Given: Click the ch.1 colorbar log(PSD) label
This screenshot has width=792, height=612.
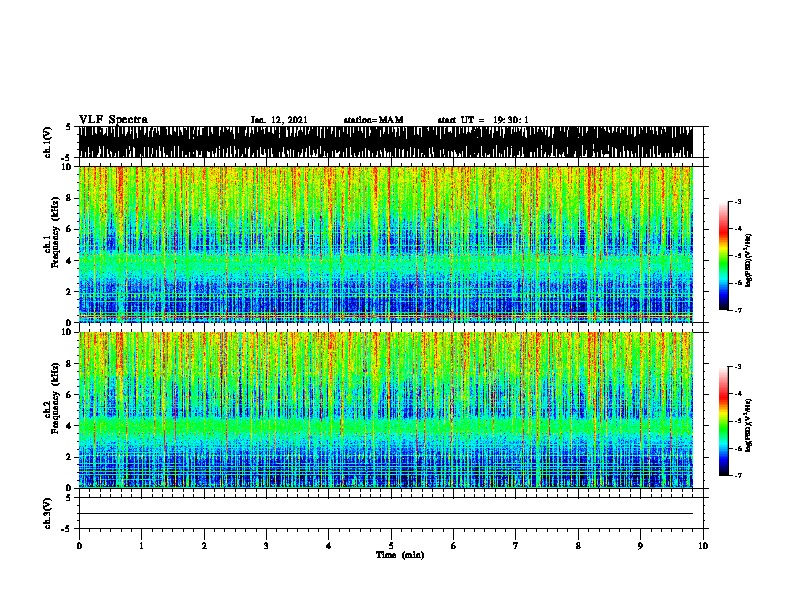Looking at the screenshot, I should 749,260.
